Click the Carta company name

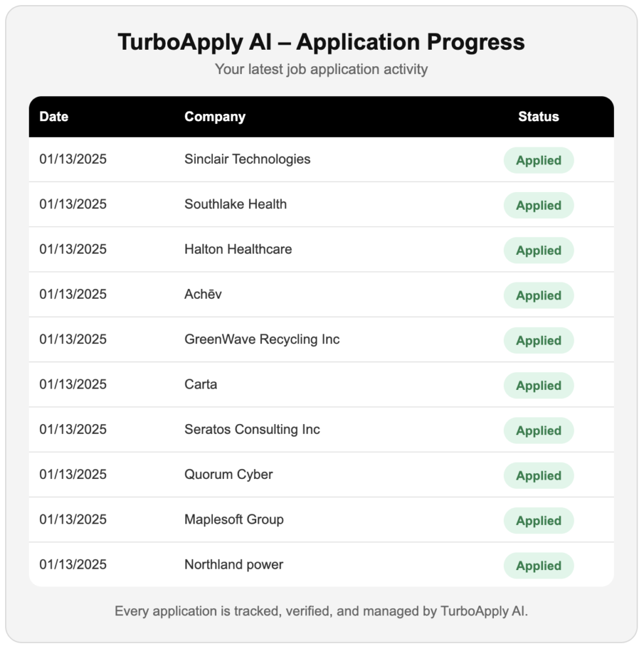200,385
